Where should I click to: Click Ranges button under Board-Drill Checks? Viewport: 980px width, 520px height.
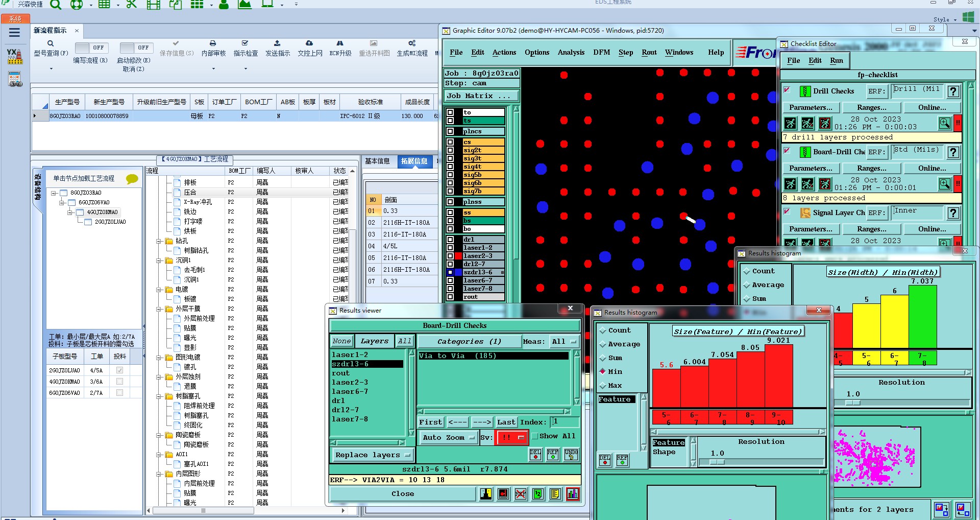(x=871, y=169)
